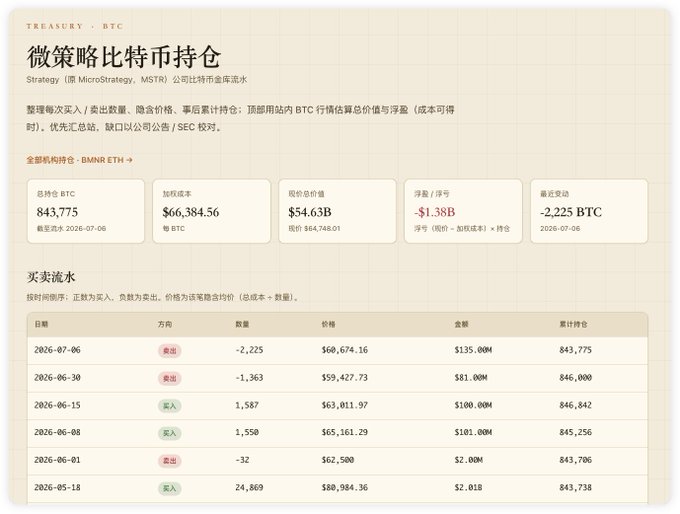Image resolution: width=680 pixels, height=514 pixels.
Task: Select the date 2026-06-15 in the table
Action: (57, 406)
